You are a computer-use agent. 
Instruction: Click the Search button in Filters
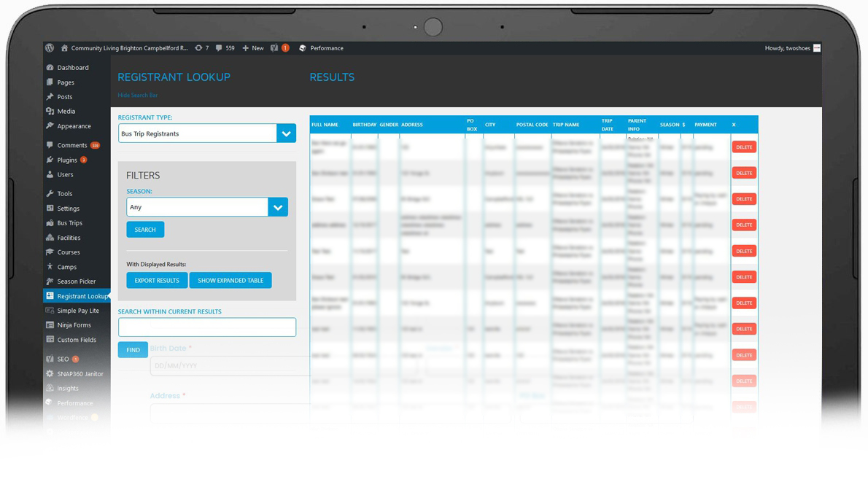[x=145, y=230]
